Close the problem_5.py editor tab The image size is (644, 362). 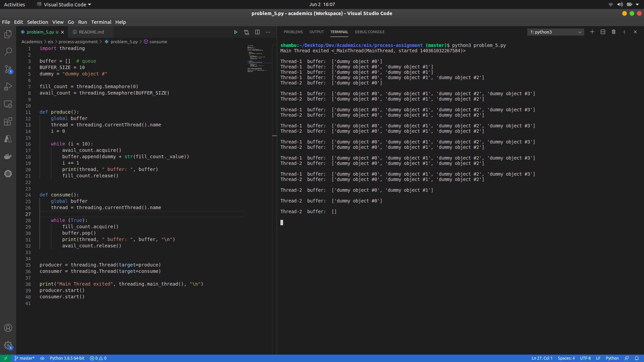pos(62,32)
